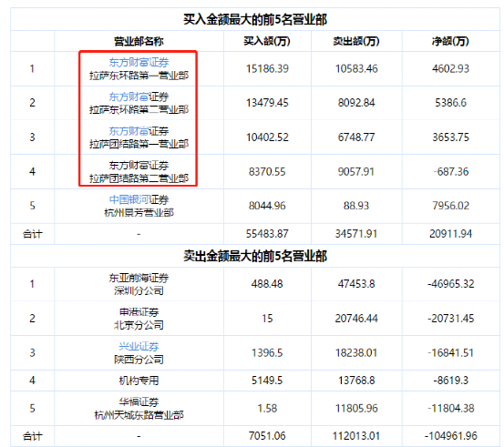504x447 pixels.
Task: Select 东亚前海证券 深圳分公司 cell
Action: pos(139,284)
